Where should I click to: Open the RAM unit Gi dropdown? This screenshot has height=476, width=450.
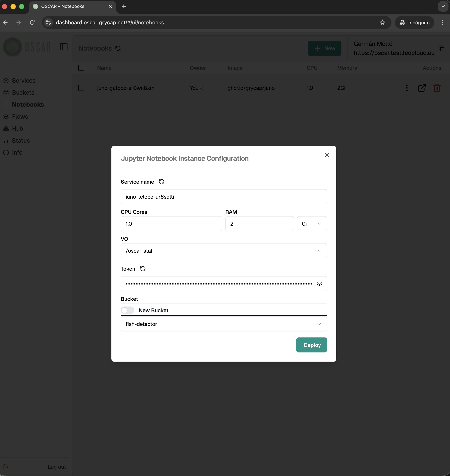pyautogui.click(x=312, y=224)
